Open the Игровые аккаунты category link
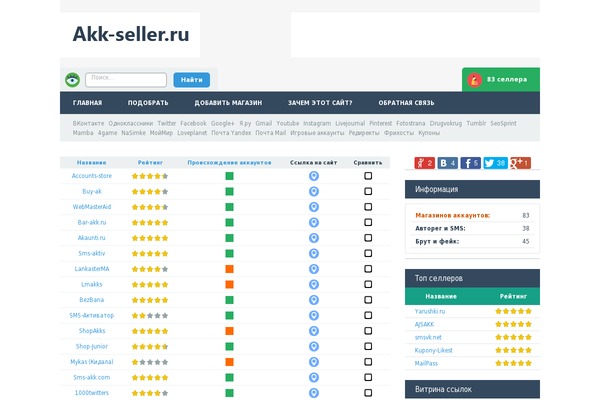 pyautogui.click(x=317, y=133)
